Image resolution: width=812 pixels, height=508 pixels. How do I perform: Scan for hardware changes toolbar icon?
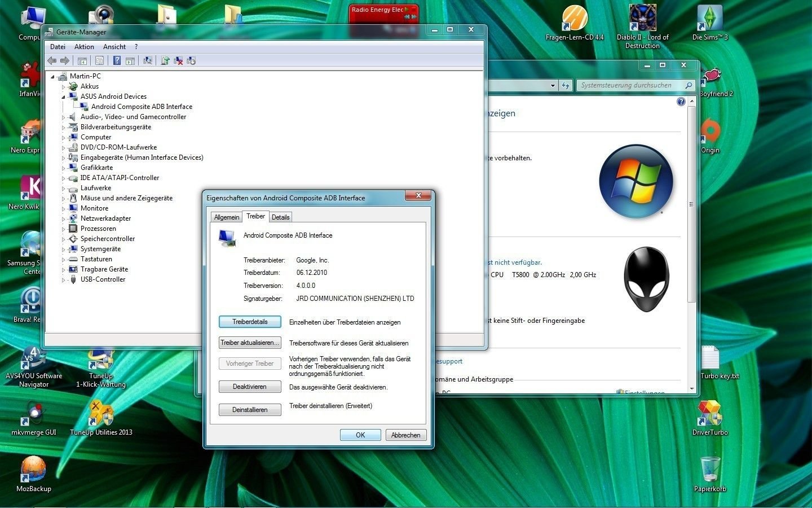point(148,60)
